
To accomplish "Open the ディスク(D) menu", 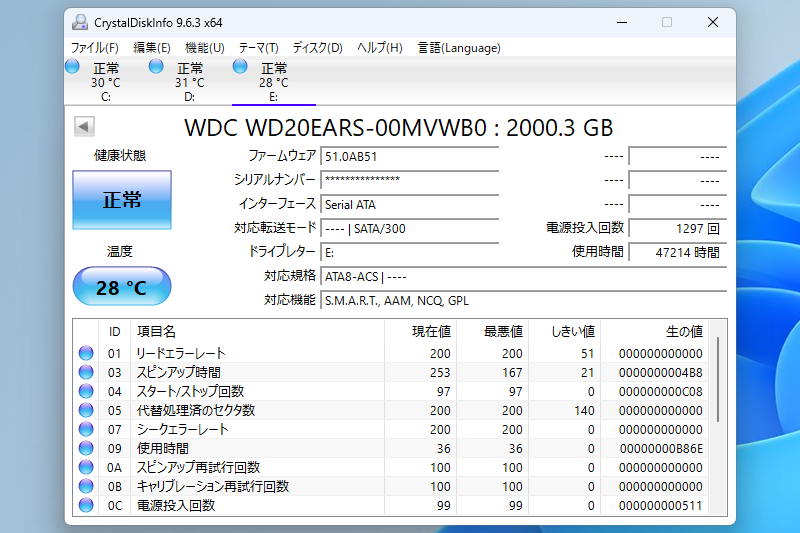I will coord(317,48).
